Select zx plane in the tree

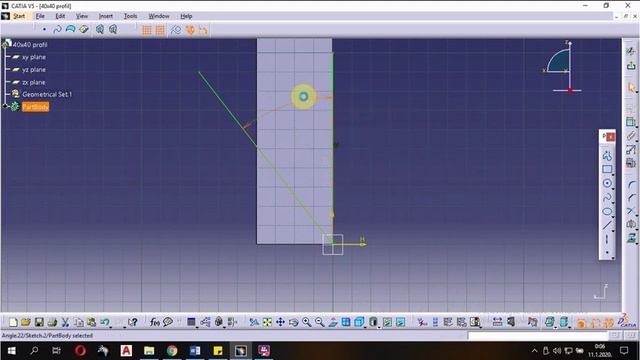[34, 82]
